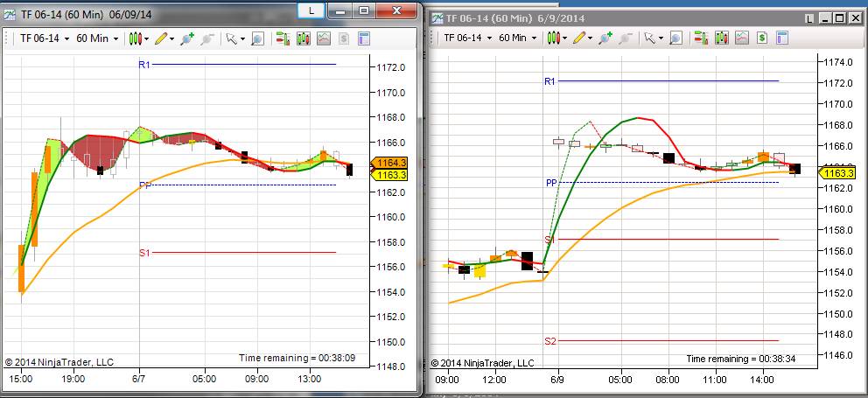Maximize the left chart window
Viewport: 868px width, 398px height.
[x=364, y=10]
